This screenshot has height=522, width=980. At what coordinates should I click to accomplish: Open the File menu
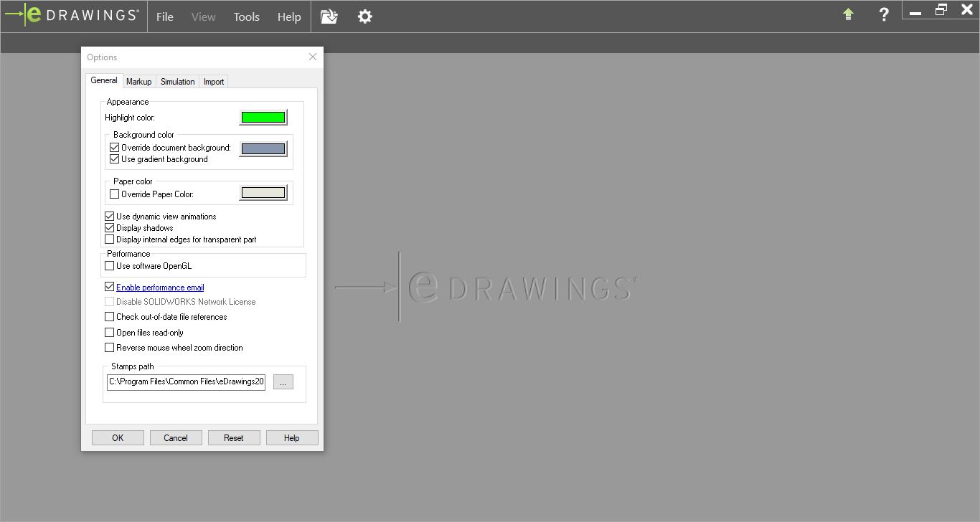coord(165,16)
